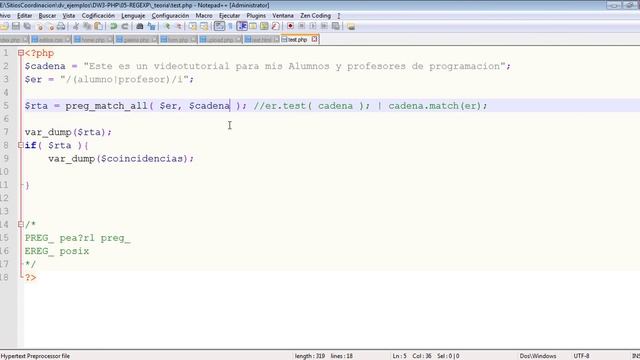640x360 pixels.
Task: Open the Zen Coding menu
Action: coord(316,16)
